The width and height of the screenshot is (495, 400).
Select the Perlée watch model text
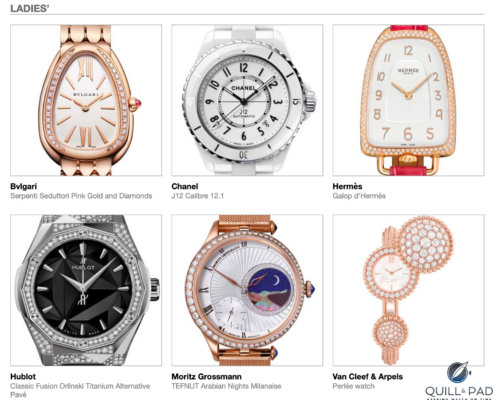[353, 386]
